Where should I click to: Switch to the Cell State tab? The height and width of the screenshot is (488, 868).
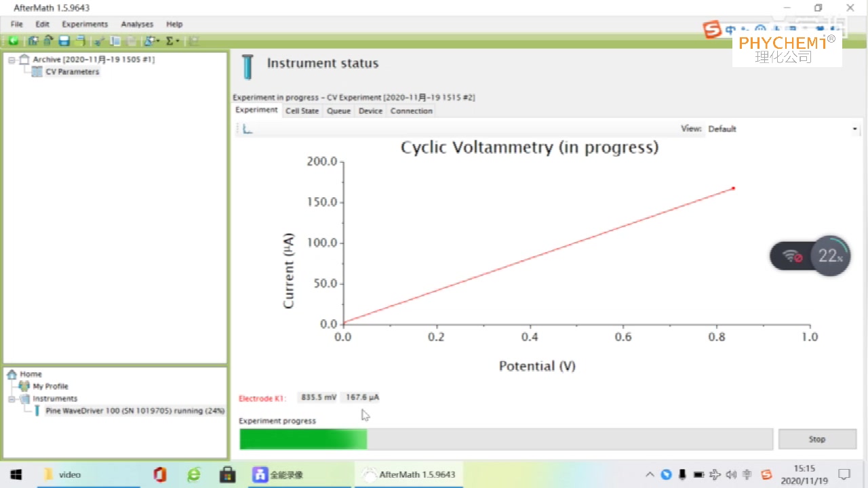(x=302, y=110)
